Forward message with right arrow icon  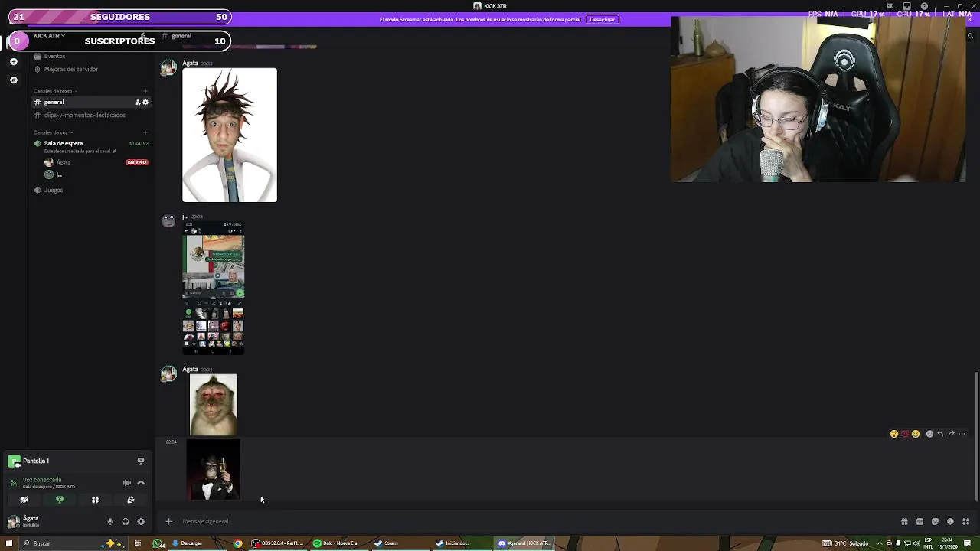951,434
